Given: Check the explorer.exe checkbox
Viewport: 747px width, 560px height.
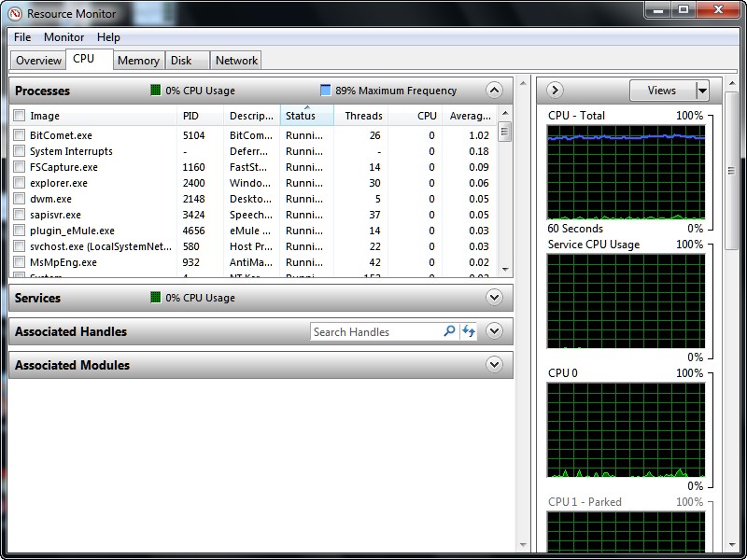Looking at the screenshot, I should click(x=19, y=182).
